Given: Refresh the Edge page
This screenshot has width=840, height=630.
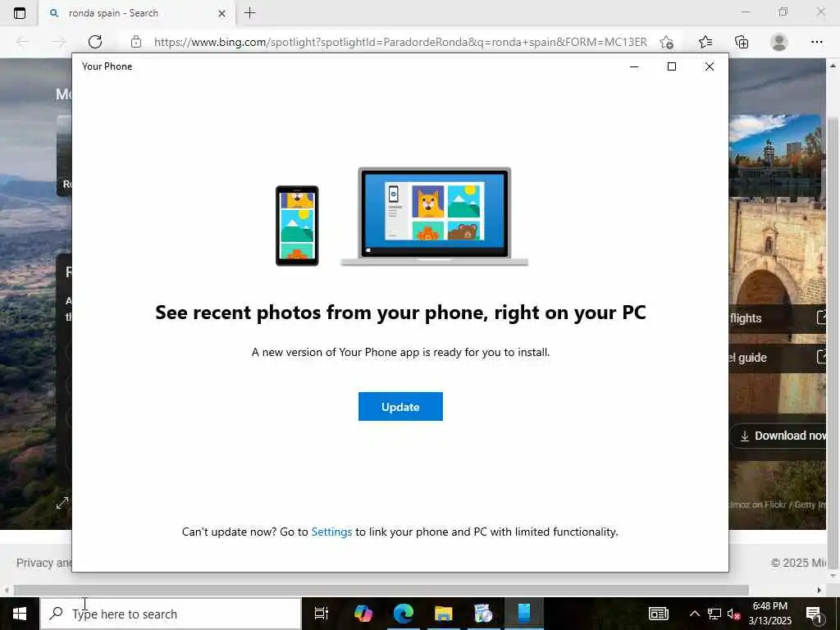Looking at the screenshot, I should point(95,42).
